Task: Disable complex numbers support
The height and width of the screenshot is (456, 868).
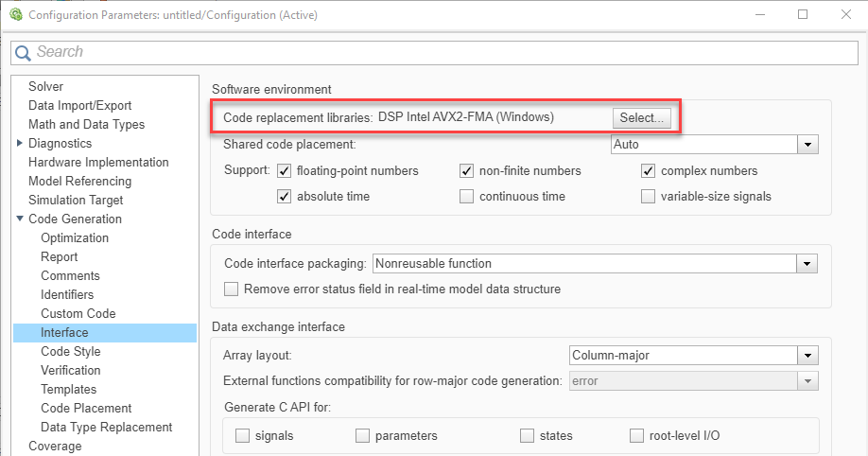Action: pos(649,171)
